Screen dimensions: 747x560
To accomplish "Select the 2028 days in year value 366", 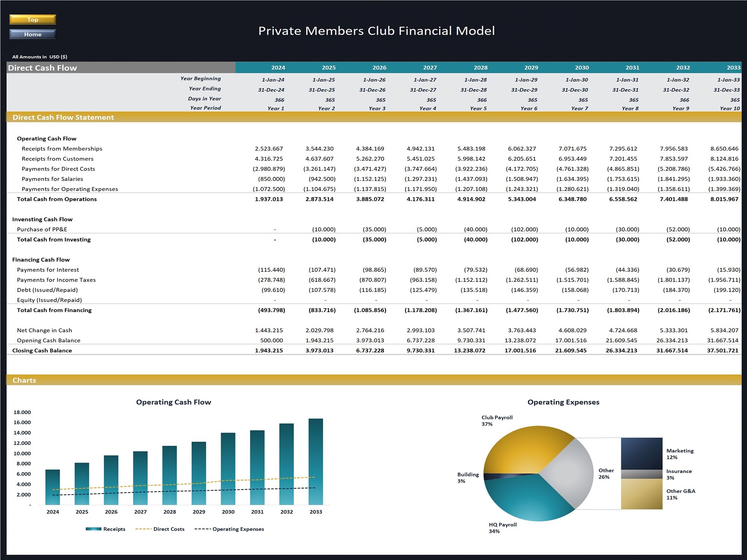I will tap(482, 100).
